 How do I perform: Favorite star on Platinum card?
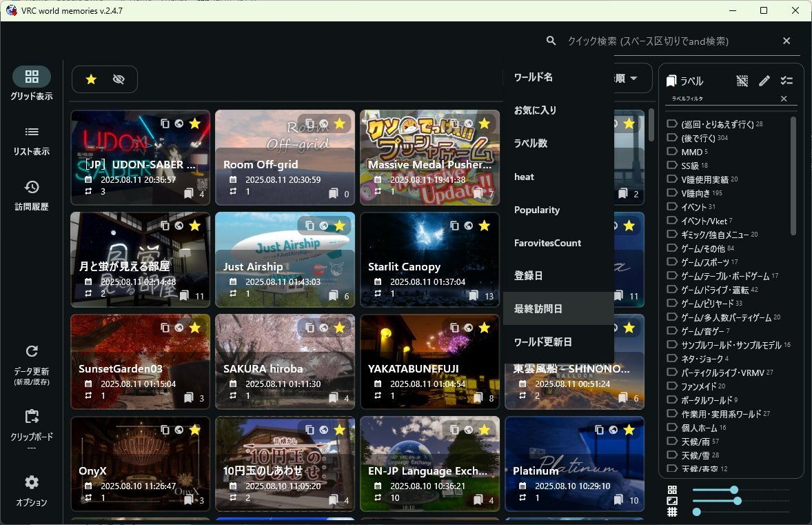[629, 430]
